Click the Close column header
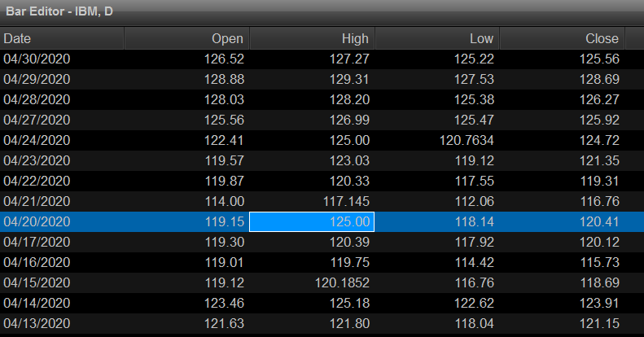644x337 pixels. point(563,38)
